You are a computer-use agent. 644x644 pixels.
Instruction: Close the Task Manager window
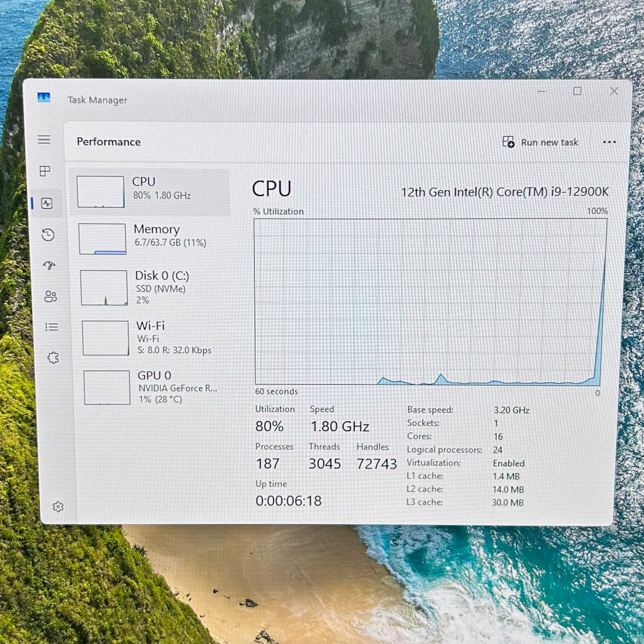pyautogui.click(x=614, y=91)
